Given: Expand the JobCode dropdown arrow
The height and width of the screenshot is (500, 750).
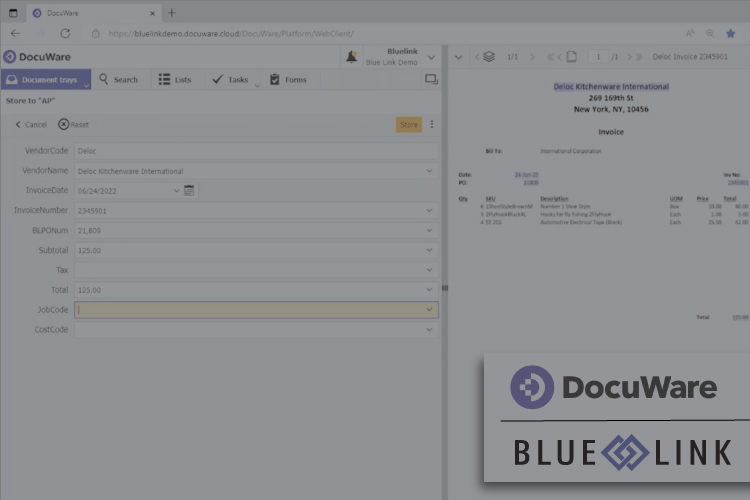Looking at the screenshot, I should [430, 310].
